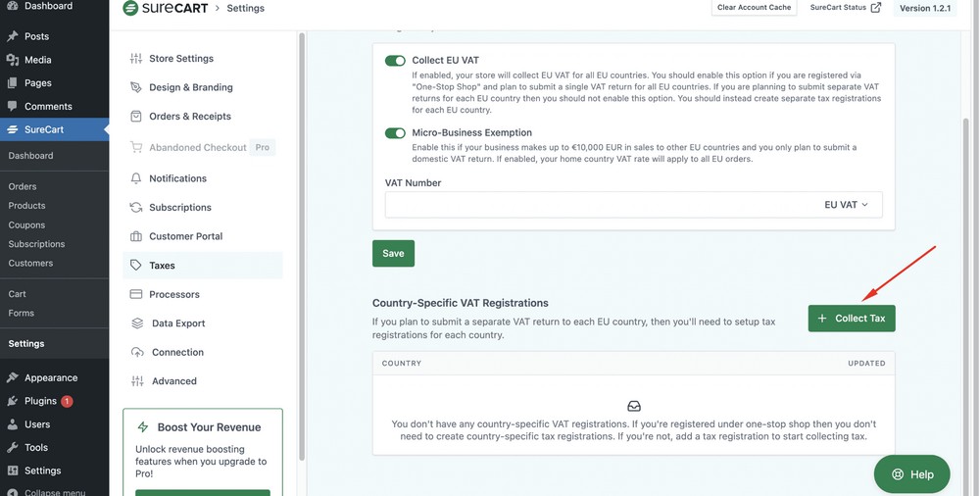The width and height of the screenshot is (980, 496).
Task: Open the SureCart Status external link
Action: 845,8
